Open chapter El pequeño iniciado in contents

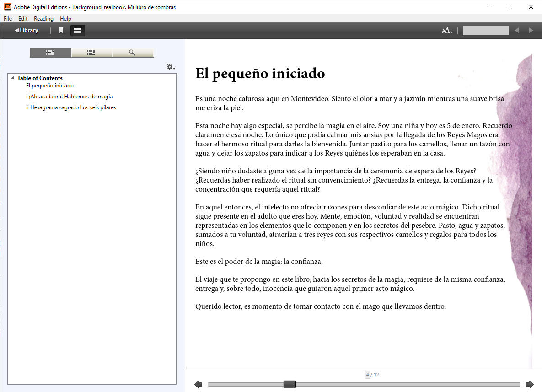point(50,86)
